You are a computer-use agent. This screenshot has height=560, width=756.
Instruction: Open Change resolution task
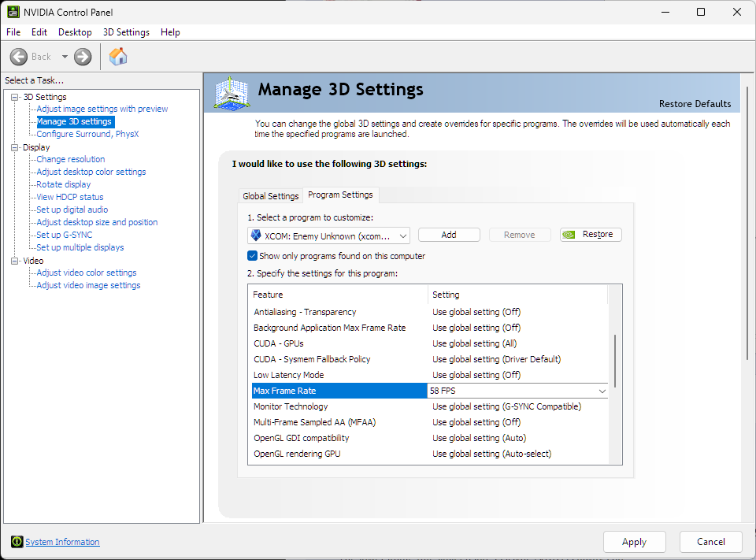click(x=71, y=159)
